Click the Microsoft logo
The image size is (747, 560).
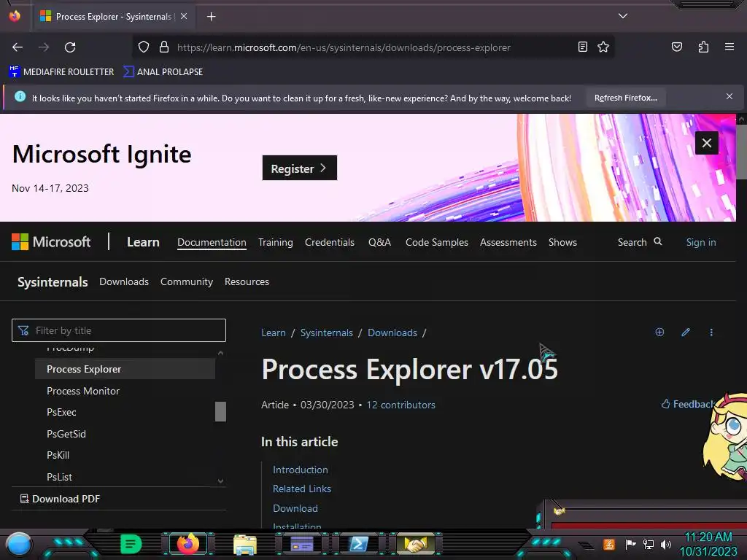[51, 242]
